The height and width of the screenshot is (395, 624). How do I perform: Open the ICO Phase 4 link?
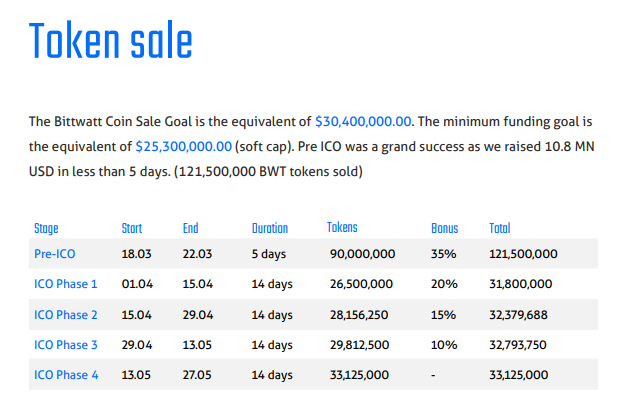[66, 375]
